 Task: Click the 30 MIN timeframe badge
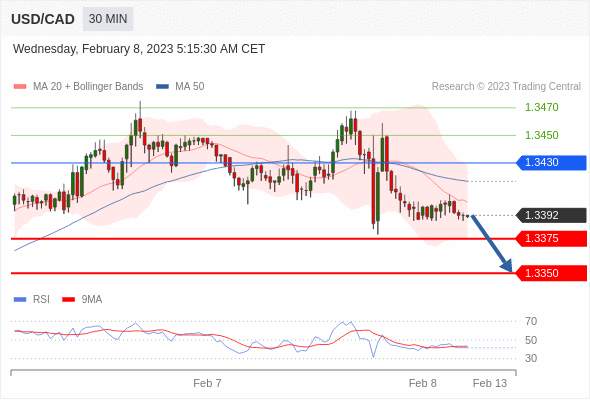[108, 19]
